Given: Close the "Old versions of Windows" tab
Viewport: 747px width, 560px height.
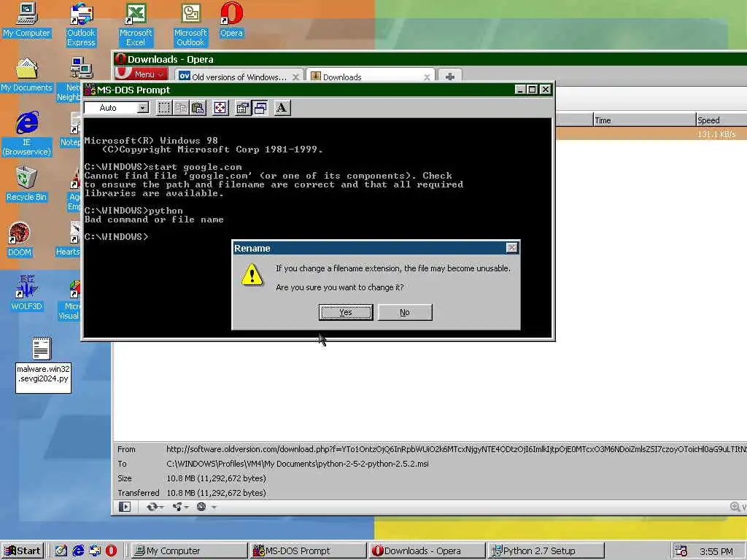Looking at the screenshot, I should tap(296, 77).
